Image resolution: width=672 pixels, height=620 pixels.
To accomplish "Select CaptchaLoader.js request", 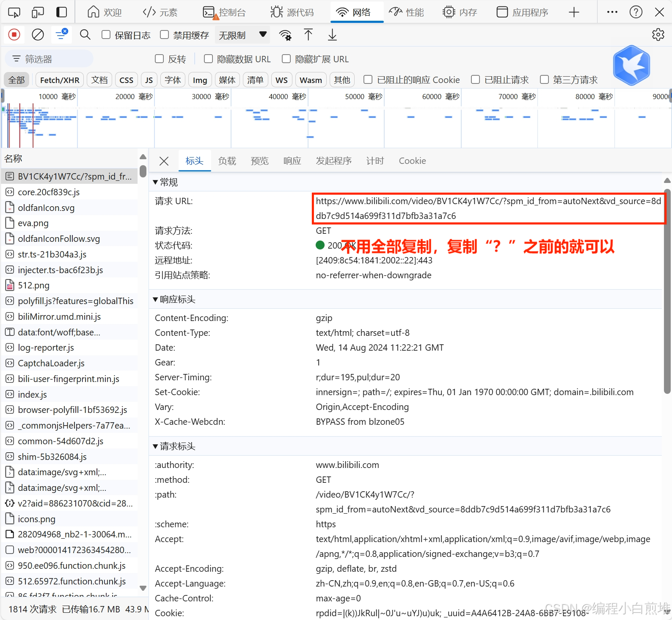I will (x=70, y=363).
